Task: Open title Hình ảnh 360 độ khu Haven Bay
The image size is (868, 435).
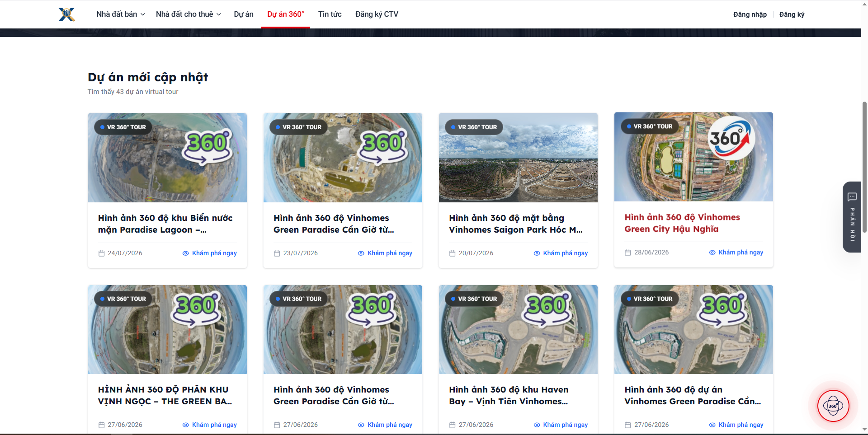Action: point(509,396)
